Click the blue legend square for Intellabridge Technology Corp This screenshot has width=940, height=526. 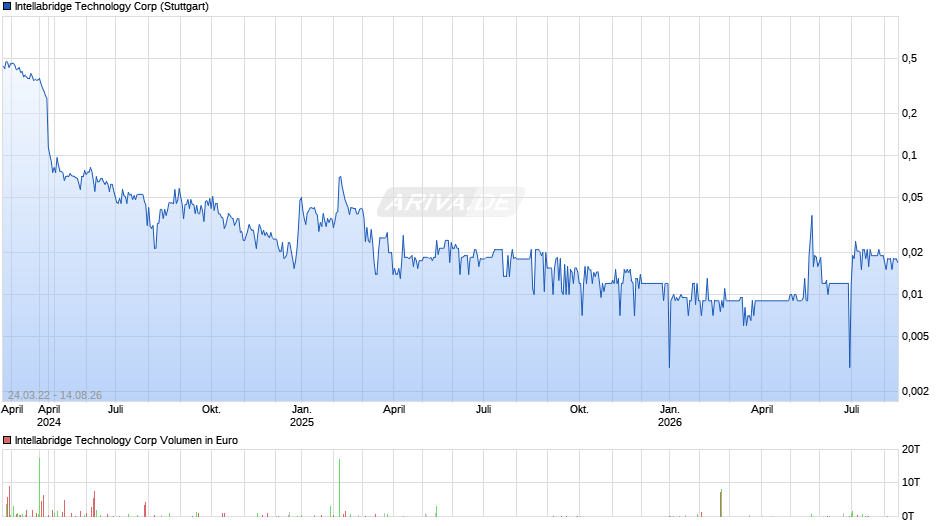(x=7, y=7)
